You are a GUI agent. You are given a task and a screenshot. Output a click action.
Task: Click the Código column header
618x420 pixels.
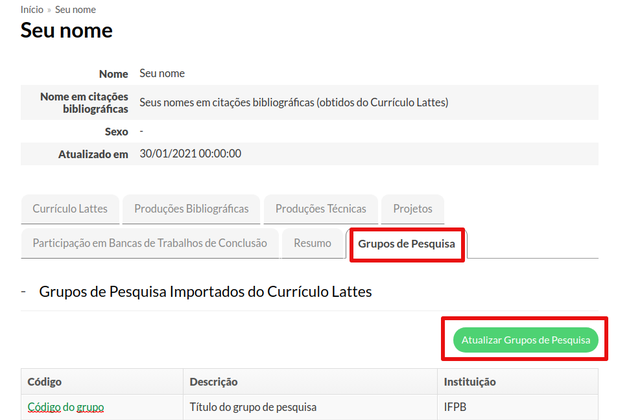point(45,382)
